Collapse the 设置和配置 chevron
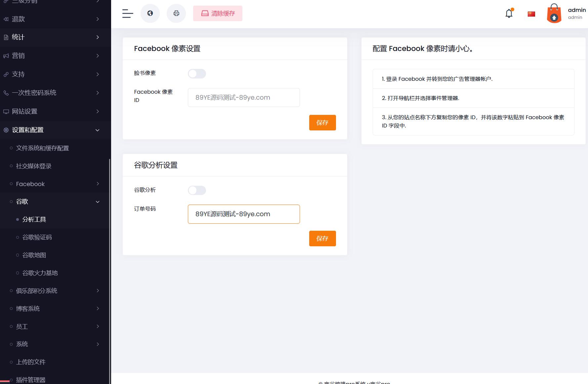This screenshot has height=384, width=588. tap(98, 130)
